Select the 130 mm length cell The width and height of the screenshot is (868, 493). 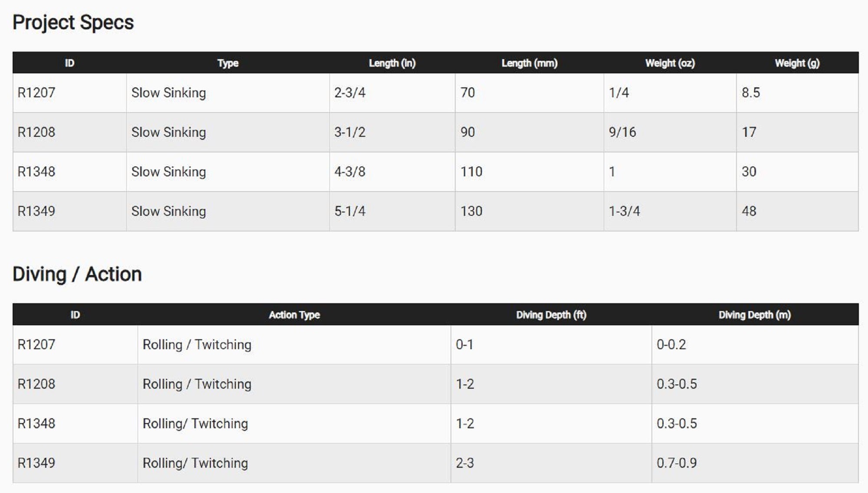click(x=471, y=211)
